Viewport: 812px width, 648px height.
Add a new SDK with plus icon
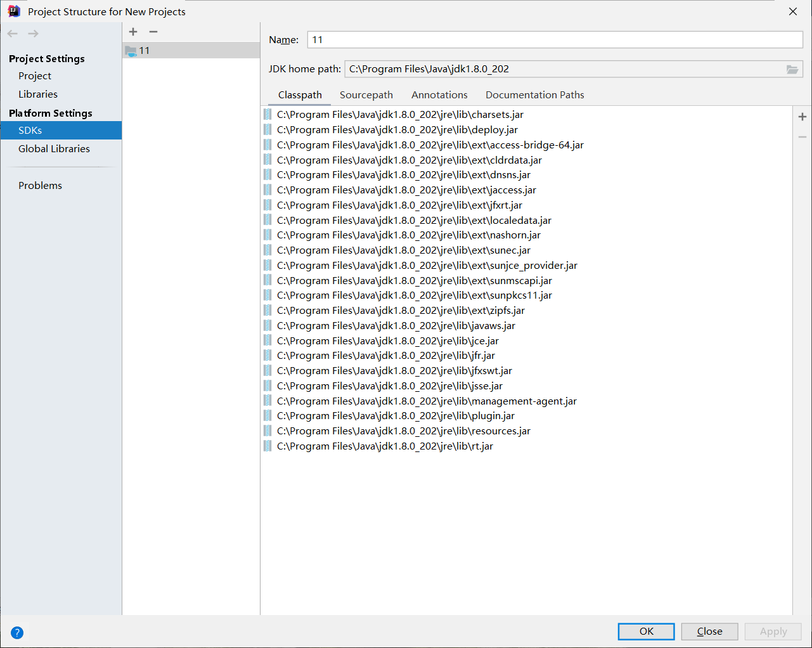[133, 32]
